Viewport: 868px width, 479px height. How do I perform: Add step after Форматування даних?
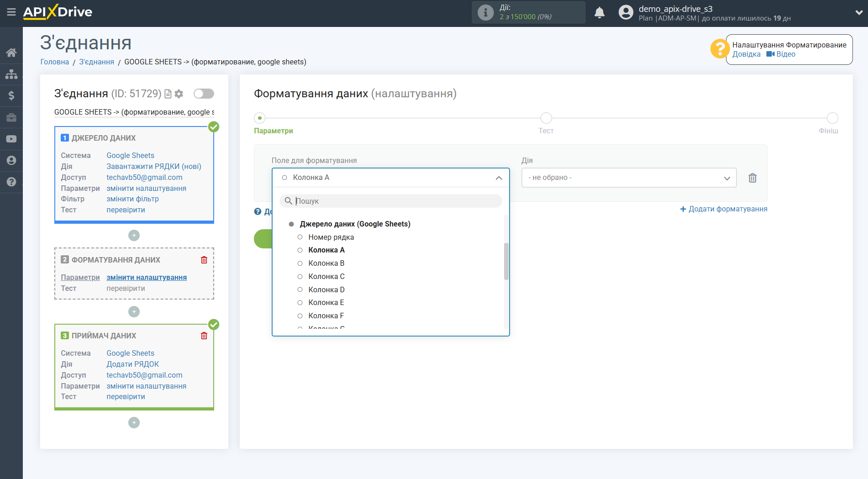tap(134, 311)
